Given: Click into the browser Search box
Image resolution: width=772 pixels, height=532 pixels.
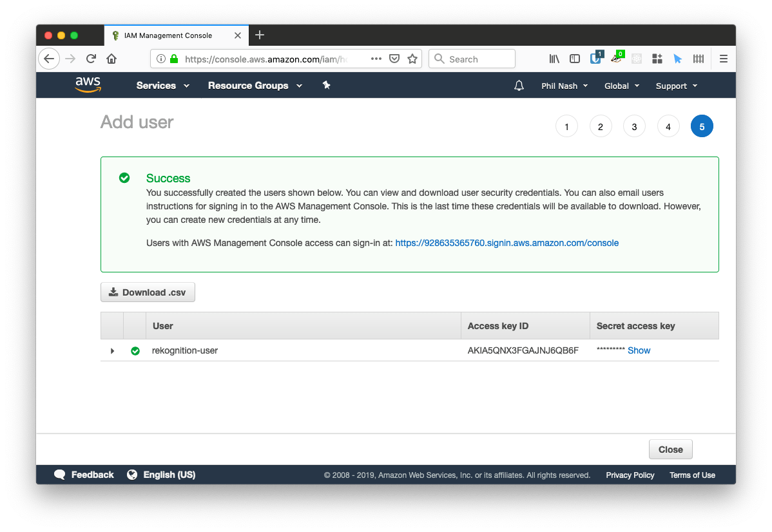Looking at the screenshot, I should point(472,59).
